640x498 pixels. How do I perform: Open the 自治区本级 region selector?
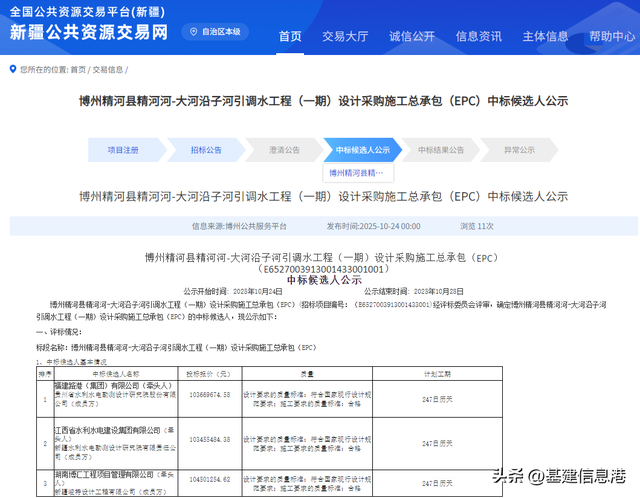click(x=215, y=31)
